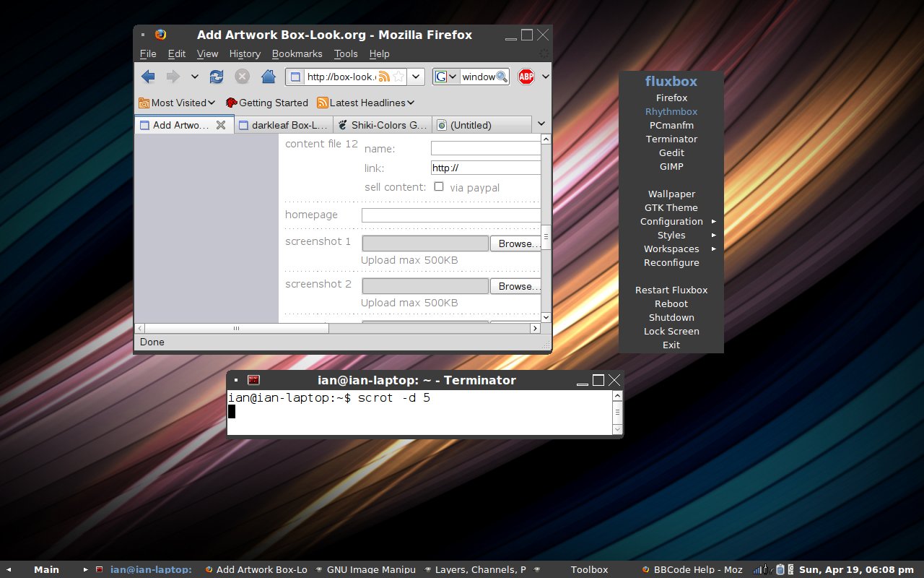Click Reconfigure in the fluxbox menu
The height and width of the screenshot is (578, 924).
tap(671, 262)
